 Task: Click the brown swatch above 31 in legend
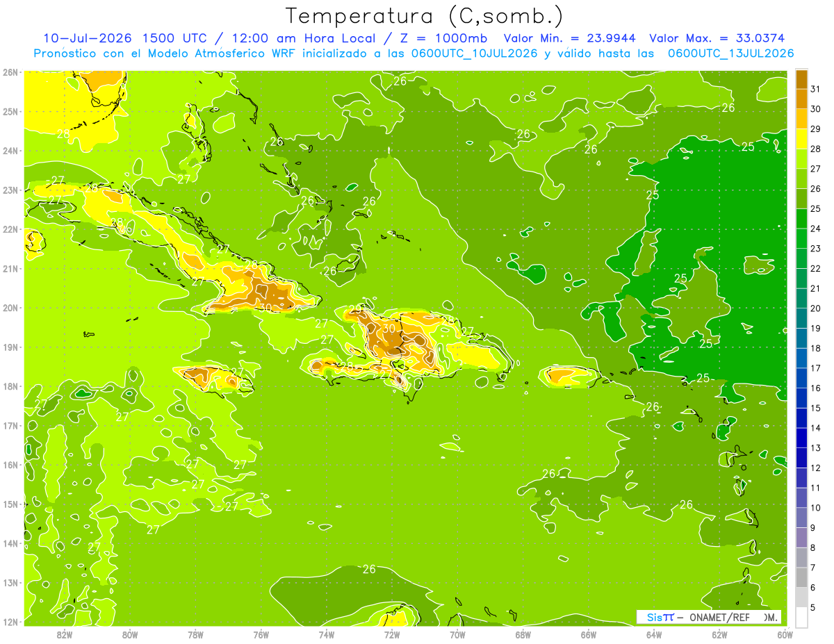801,79
